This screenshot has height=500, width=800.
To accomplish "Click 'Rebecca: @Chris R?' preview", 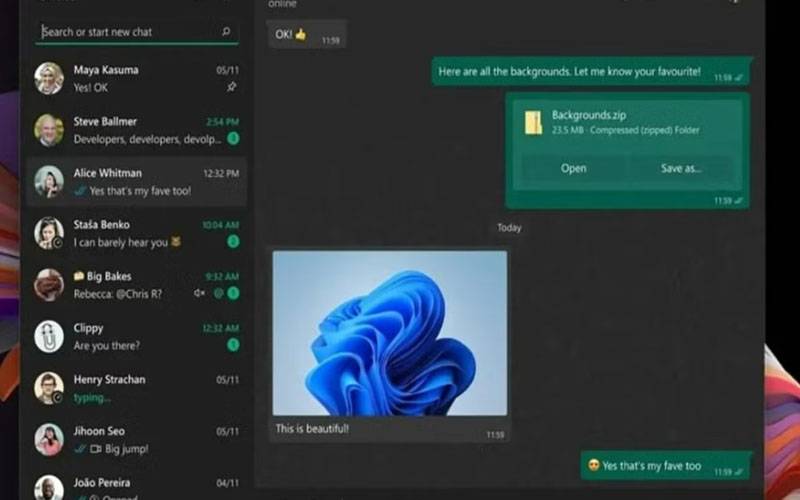I will [x=117, y=294].
